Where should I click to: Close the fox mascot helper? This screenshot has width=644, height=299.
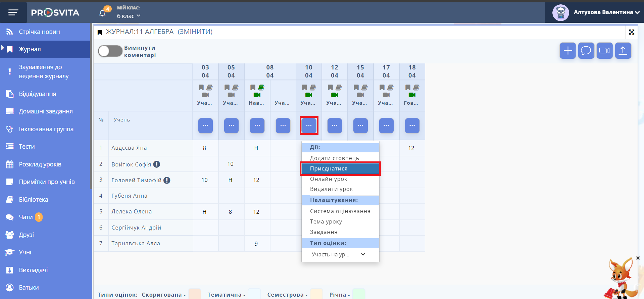pos(638,258)
